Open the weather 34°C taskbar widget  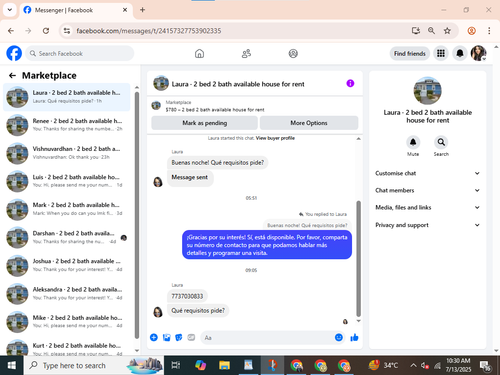coord(383,365)
